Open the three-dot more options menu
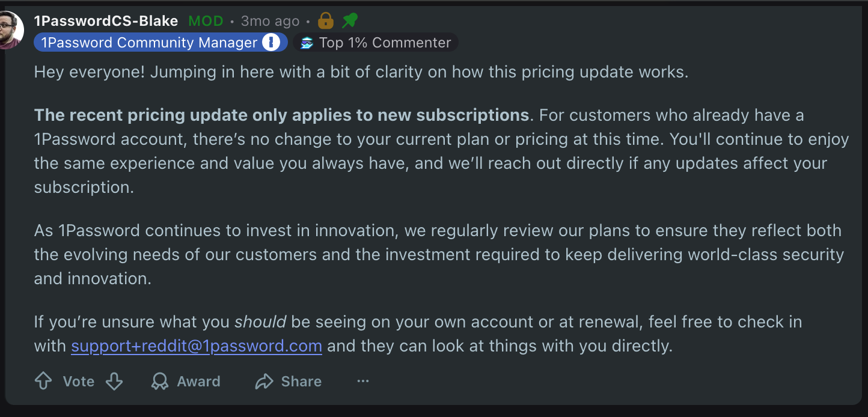The image size is (868, 417). tap(363, 381)
